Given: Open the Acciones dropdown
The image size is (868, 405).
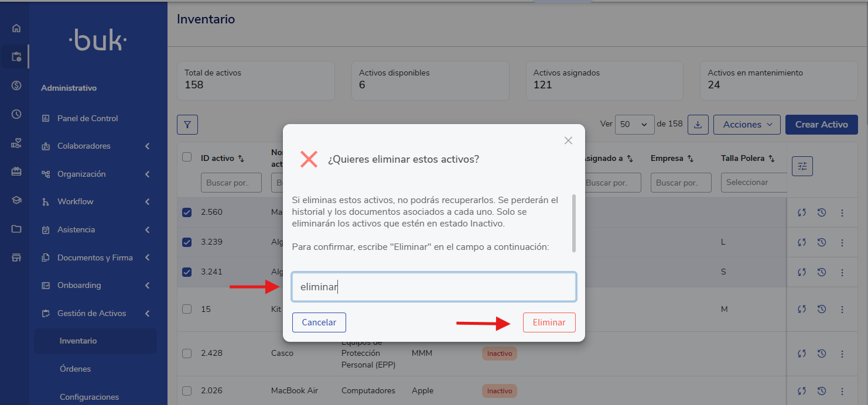Looking at the screenshot, I should [x=747, y=125].
